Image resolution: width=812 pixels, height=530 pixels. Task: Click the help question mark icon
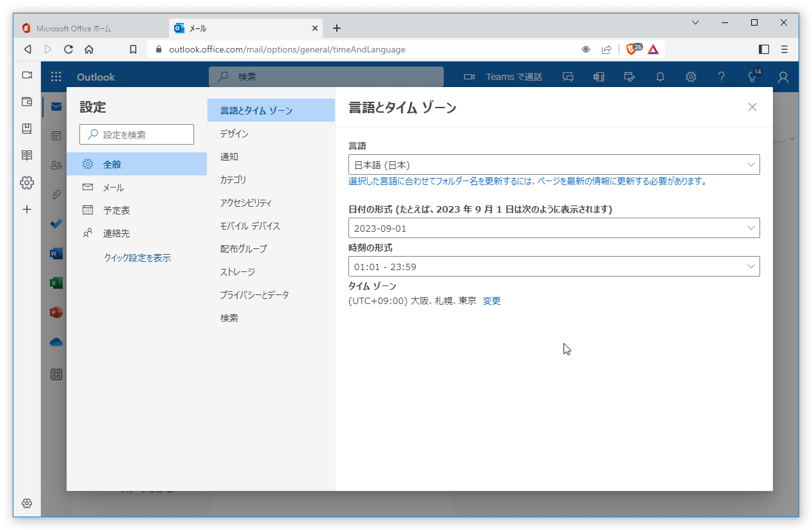[x=722, y=77]
